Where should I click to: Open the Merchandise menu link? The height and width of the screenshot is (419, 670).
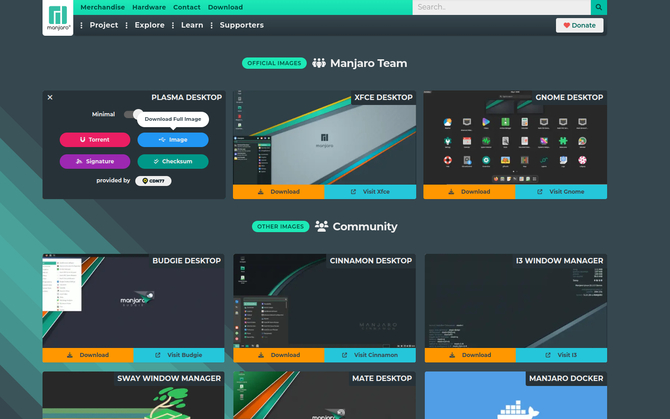[x=103, y=7]
